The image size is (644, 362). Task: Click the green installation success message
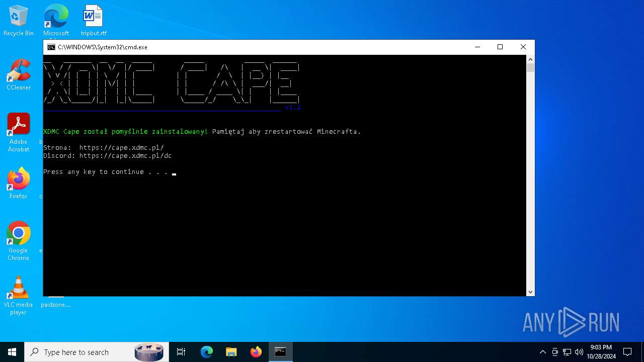pyautogui.click(x=125, y=132)
